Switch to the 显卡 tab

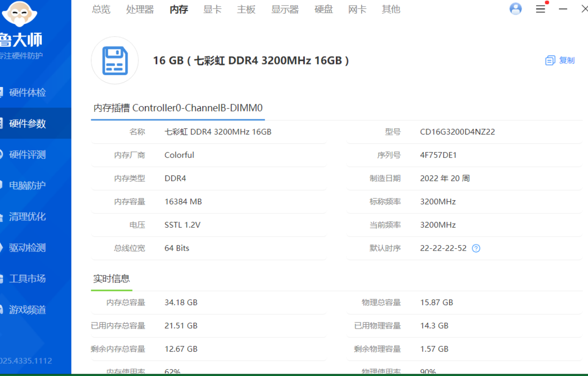click(212, 9)
